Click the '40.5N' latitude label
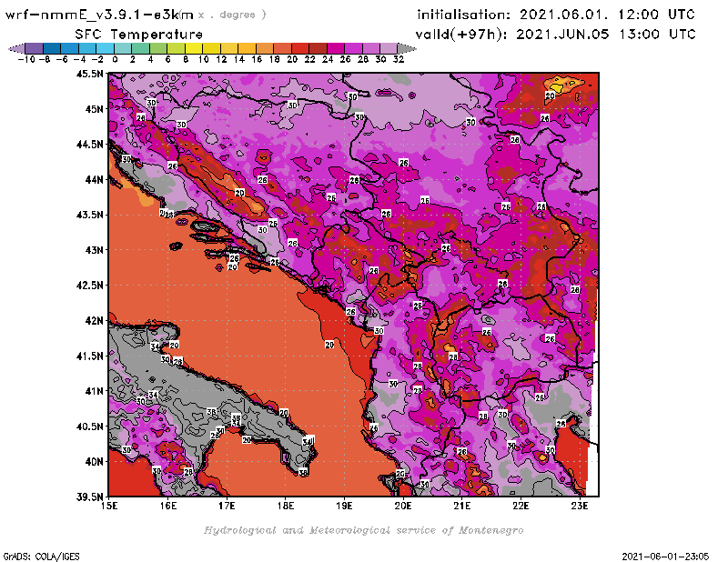This screenshot has width=728, height=562. point(89,427)
